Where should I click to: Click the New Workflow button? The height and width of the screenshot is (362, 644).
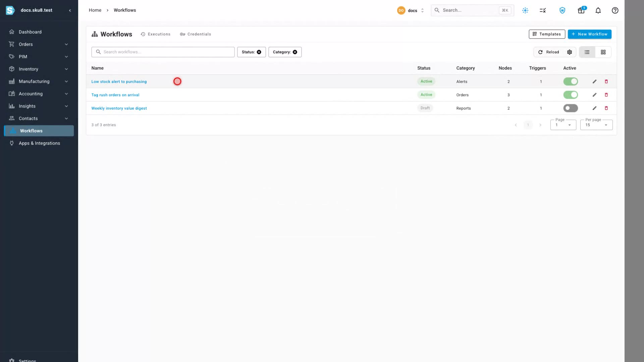[589, 34]
